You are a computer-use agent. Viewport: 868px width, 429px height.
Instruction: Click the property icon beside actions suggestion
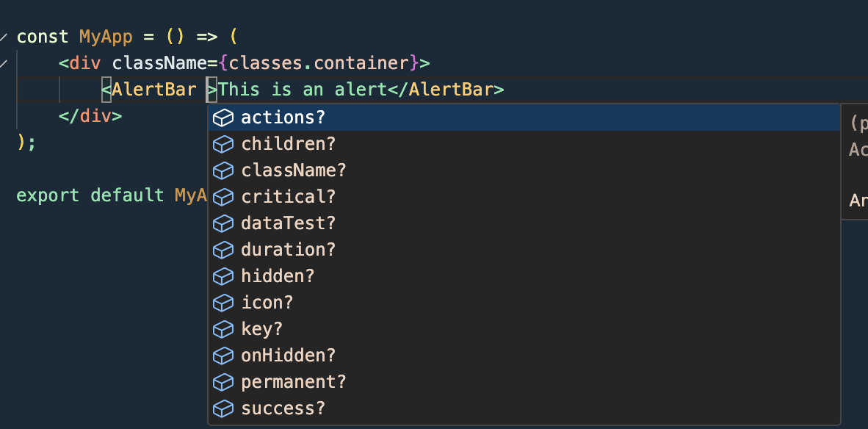pyautogui.click(x=223, y=117)
